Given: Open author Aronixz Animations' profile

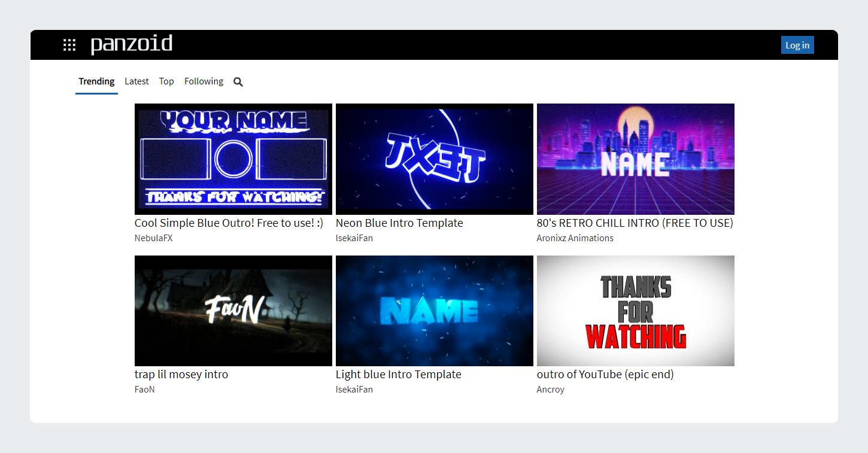Looking at the screenshot, I should pos(575,238).
